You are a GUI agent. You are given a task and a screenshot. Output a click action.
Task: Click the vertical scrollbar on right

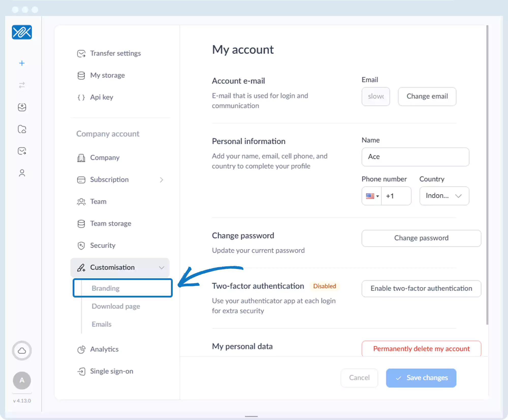tap(487, 175)
